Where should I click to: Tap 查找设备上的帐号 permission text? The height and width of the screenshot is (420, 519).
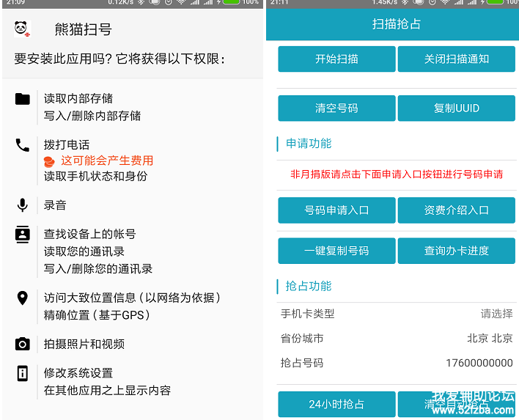click(90, 235)
